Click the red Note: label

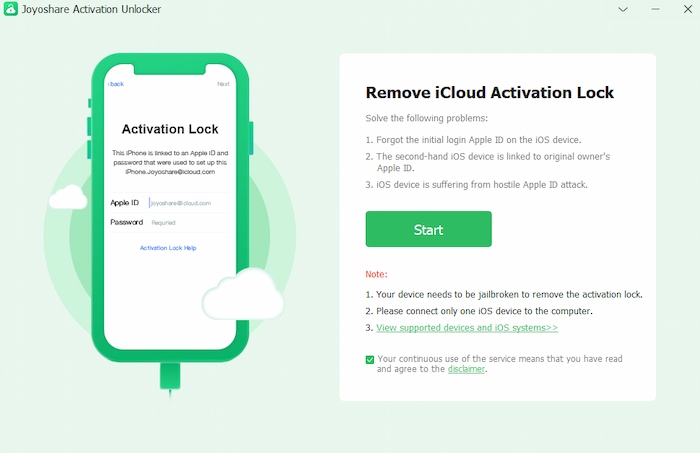point(376,274)
